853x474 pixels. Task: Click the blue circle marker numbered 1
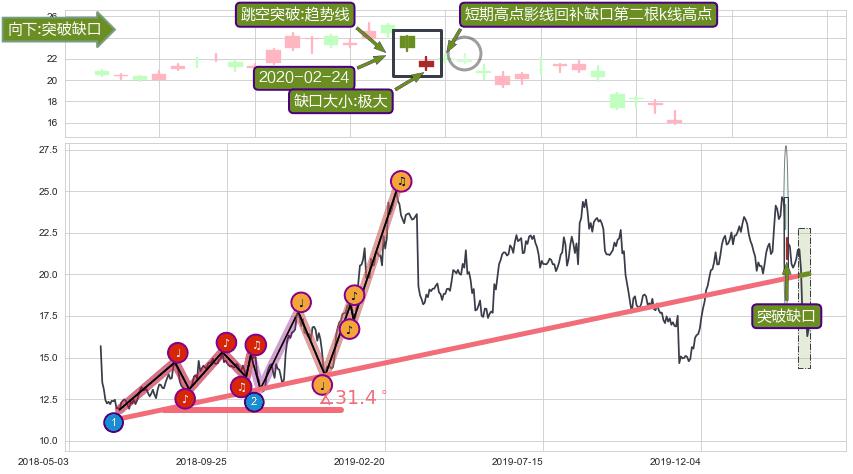click(114, 422)
